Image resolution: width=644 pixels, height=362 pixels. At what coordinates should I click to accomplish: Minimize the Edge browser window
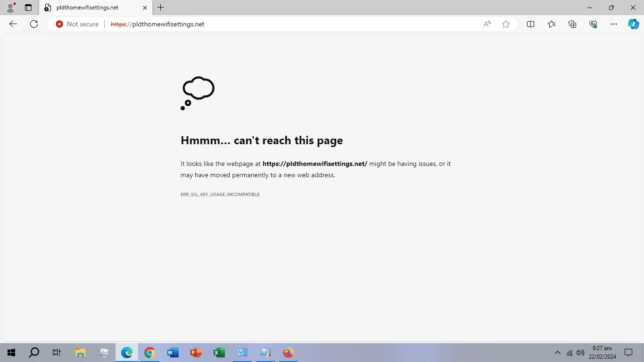[x=590, y=8]
